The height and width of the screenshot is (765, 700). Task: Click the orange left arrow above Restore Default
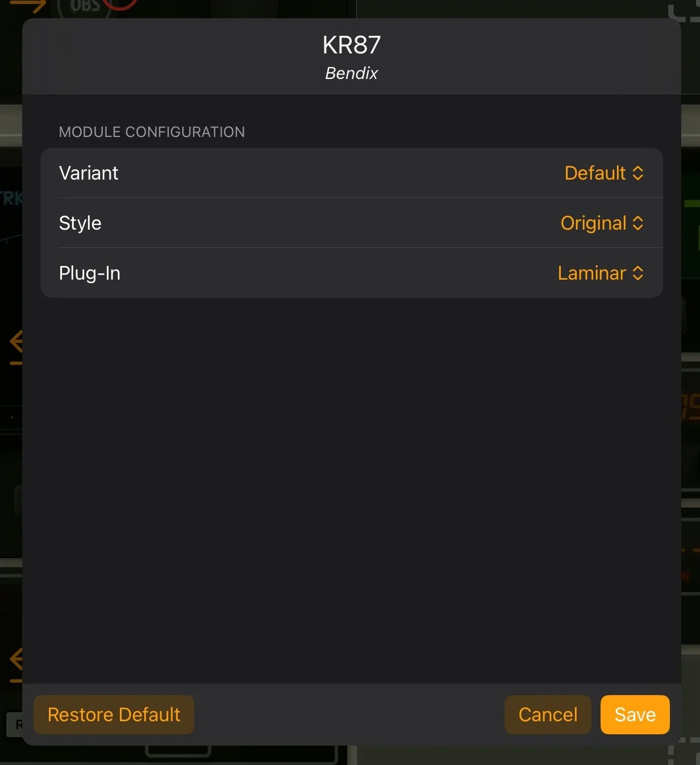[16, 664]
